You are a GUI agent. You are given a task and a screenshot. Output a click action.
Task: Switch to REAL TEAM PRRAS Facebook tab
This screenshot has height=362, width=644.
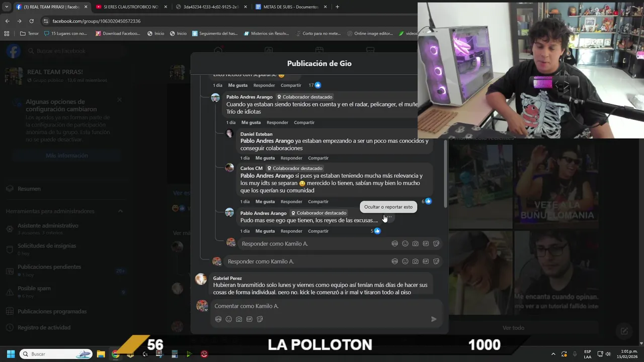(x=52, y=7)
